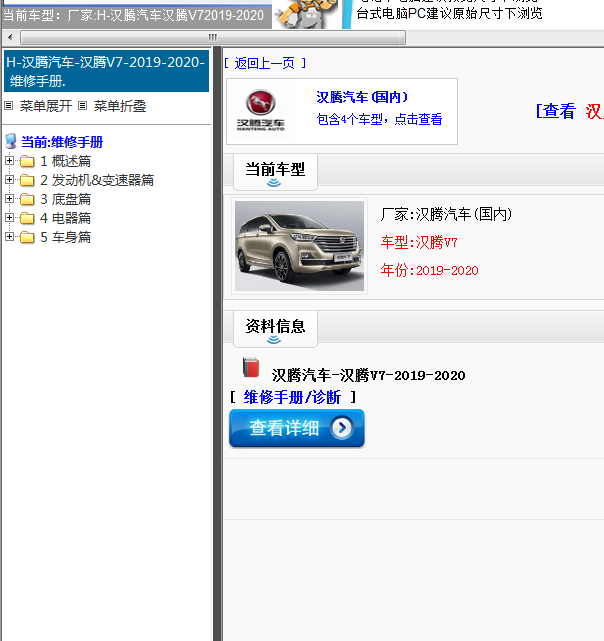604x641 pixels.
Task: Click the 当前车型 status text at top
Action: pos(133,16)
